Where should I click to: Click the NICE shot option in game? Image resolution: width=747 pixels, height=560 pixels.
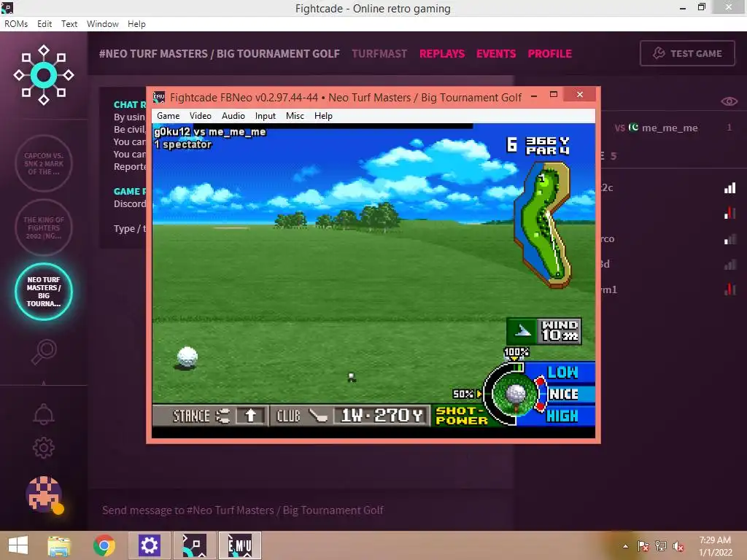tap(564, 394)
